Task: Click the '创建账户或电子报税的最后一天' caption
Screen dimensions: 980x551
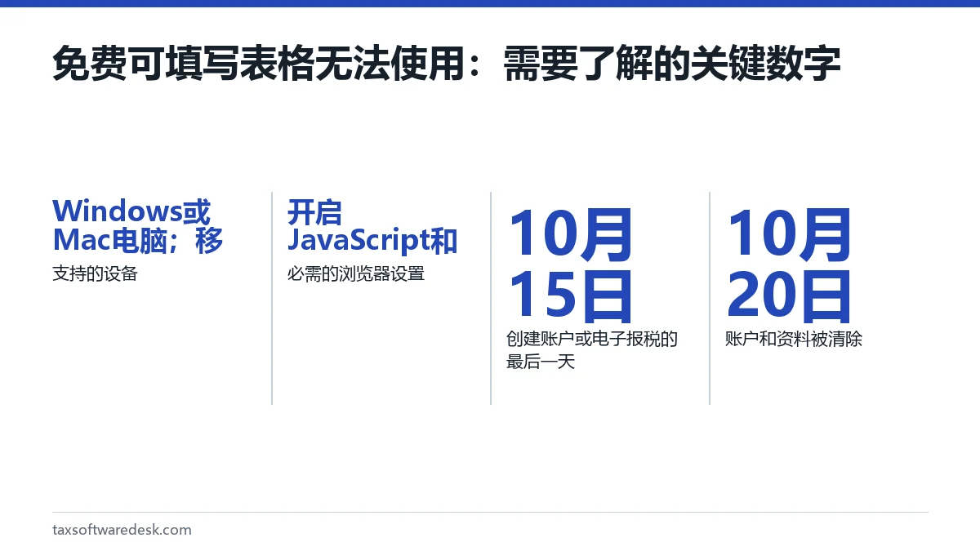Action: 592,350
